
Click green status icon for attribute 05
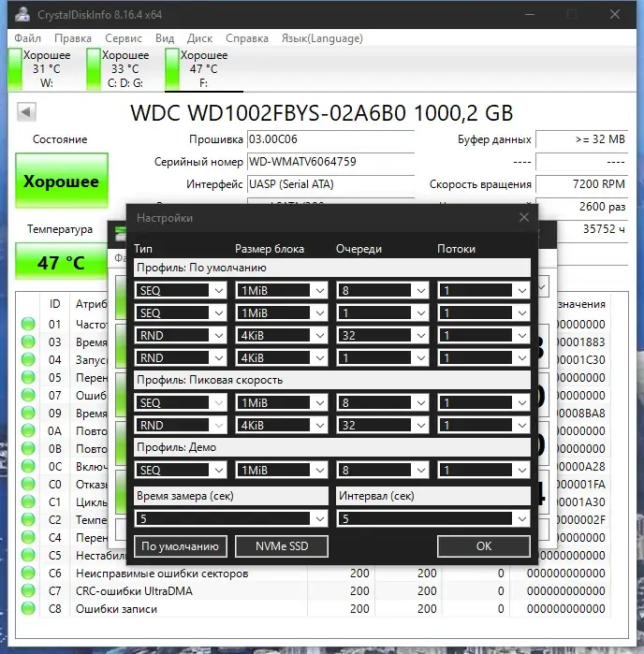pos(28,377)
